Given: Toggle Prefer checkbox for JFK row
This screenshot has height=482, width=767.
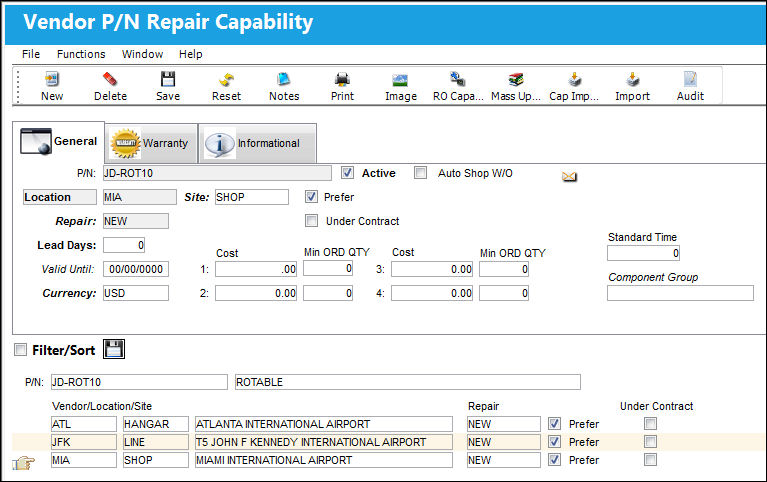Looking at the screenshot, I should tap(554, 441).
